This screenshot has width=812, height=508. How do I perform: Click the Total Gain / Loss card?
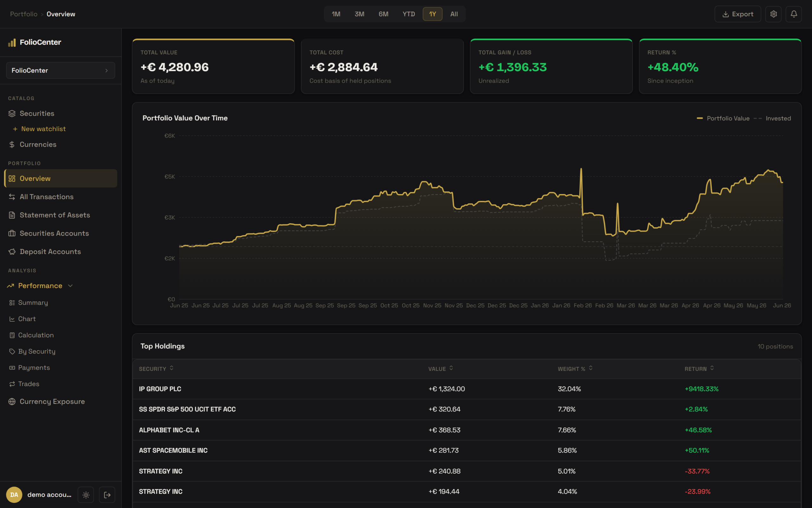[x=551, y=66]
